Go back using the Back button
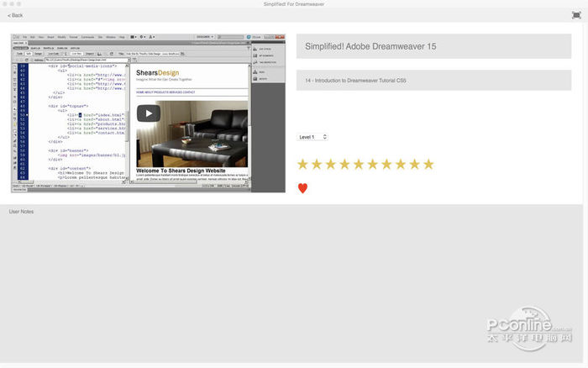 15,15
